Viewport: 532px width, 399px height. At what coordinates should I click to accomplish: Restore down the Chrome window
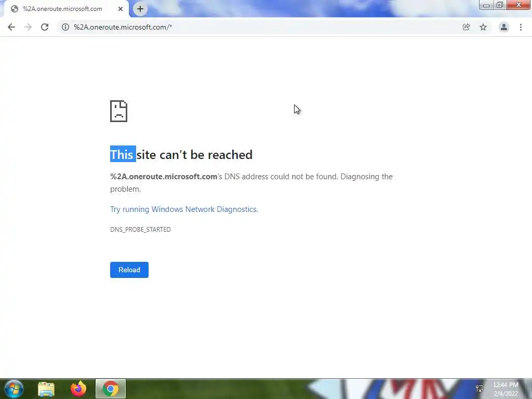click(x=500, y=5)
